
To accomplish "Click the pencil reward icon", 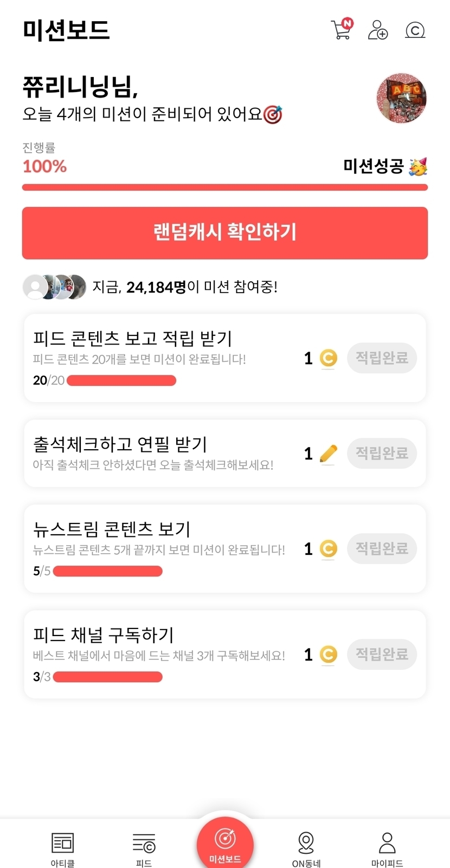I will click(328, 454).
